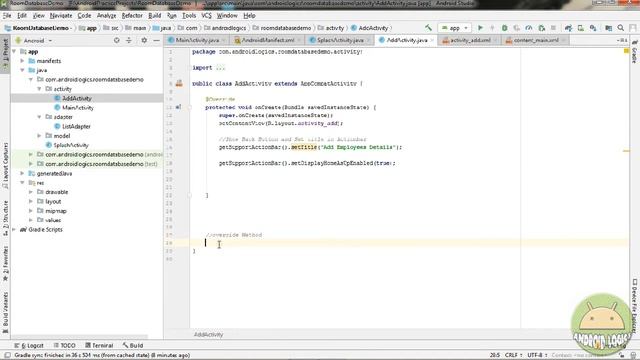Open the TODO tool window
The image size is (640, 360).
point(64,345)
